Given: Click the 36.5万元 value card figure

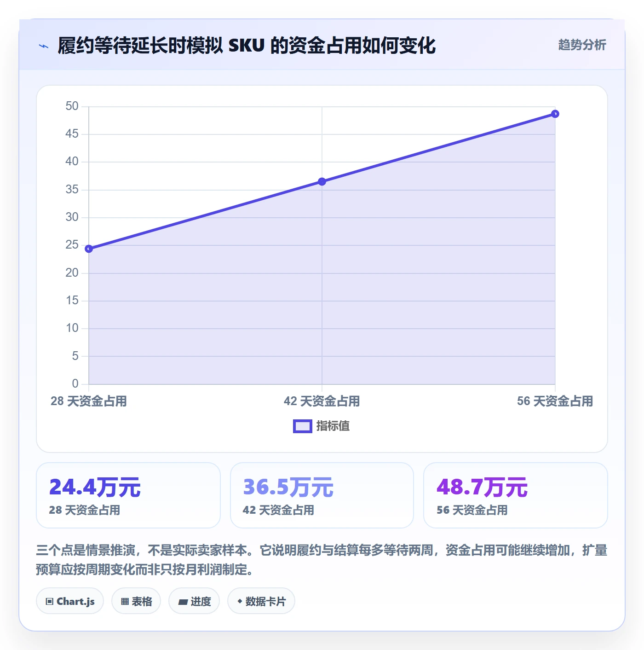Looking at the screenshot, I should (x=288, y=487).
